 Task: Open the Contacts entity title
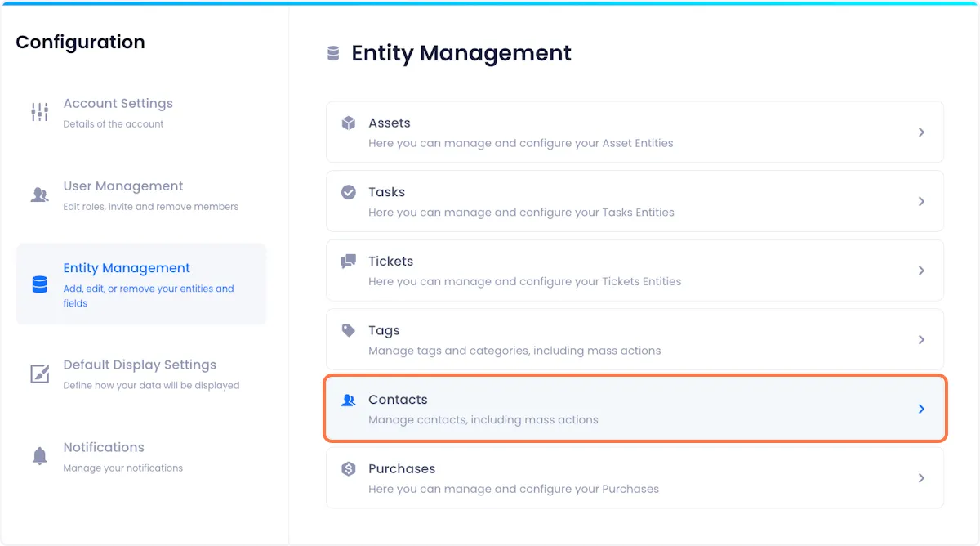[x=399, y=400]
